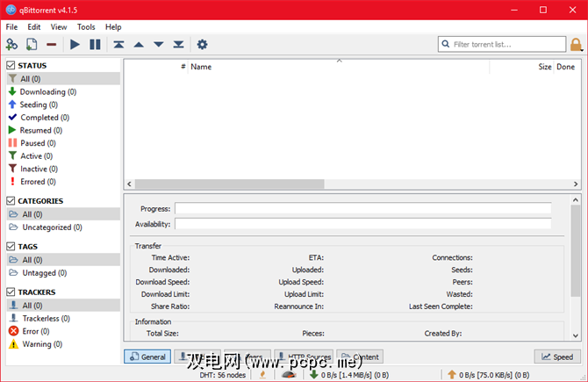Toggle alternative speed limits icon
This screenshot has height=382, width=588.
(289, 374)
